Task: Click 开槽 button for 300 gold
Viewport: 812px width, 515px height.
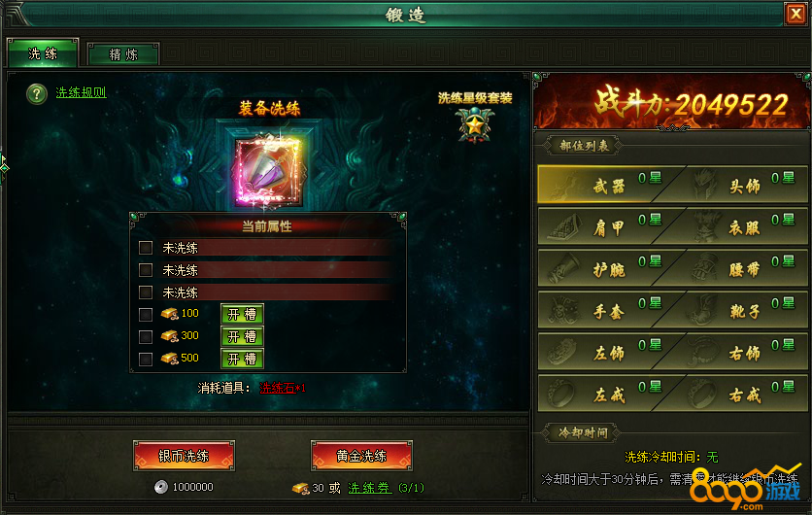Action: 243,336
